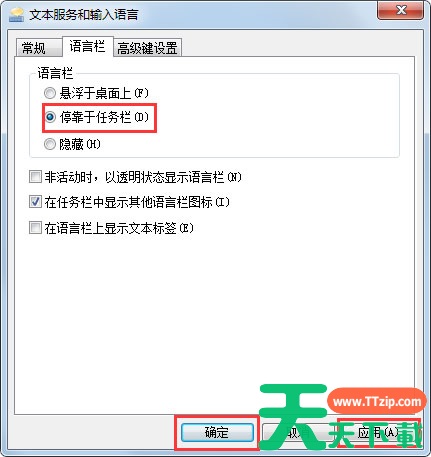Uncheck 在任务栏中显示其他语言栏图标

coord(35,202)
